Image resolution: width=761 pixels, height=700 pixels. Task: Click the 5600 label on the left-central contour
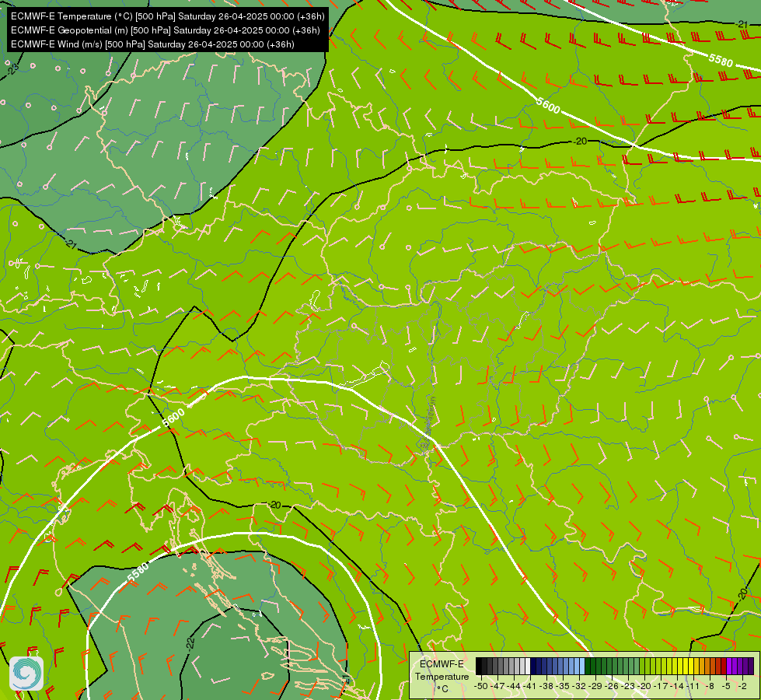point(173,418)
